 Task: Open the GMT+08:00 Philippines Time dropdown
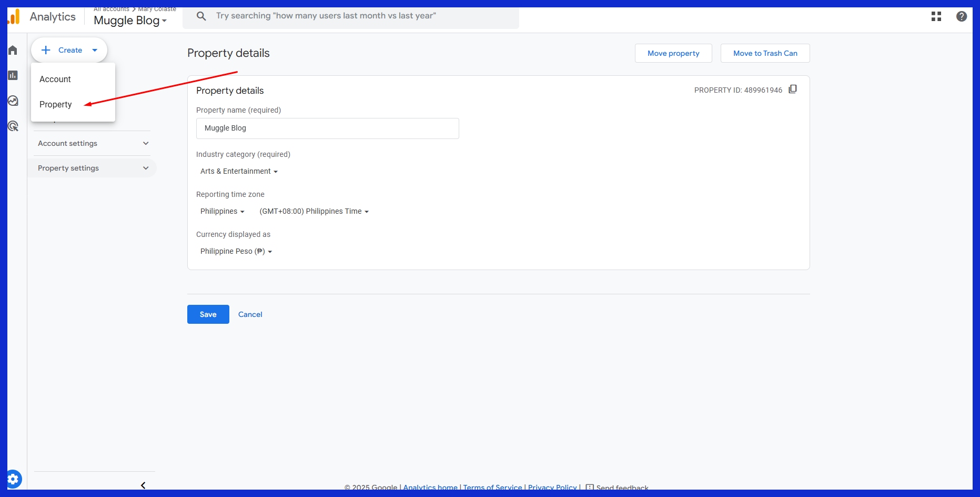point(314,211)
